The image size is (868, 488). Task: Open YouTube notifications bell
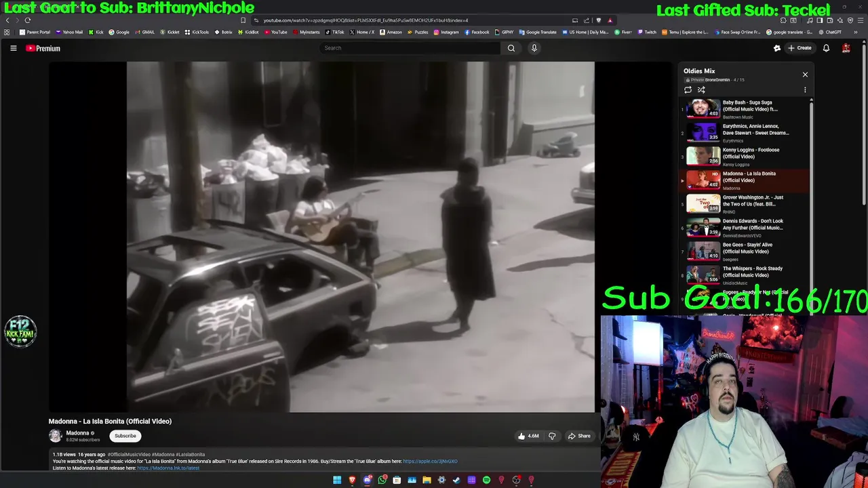(x=826, y=48)
